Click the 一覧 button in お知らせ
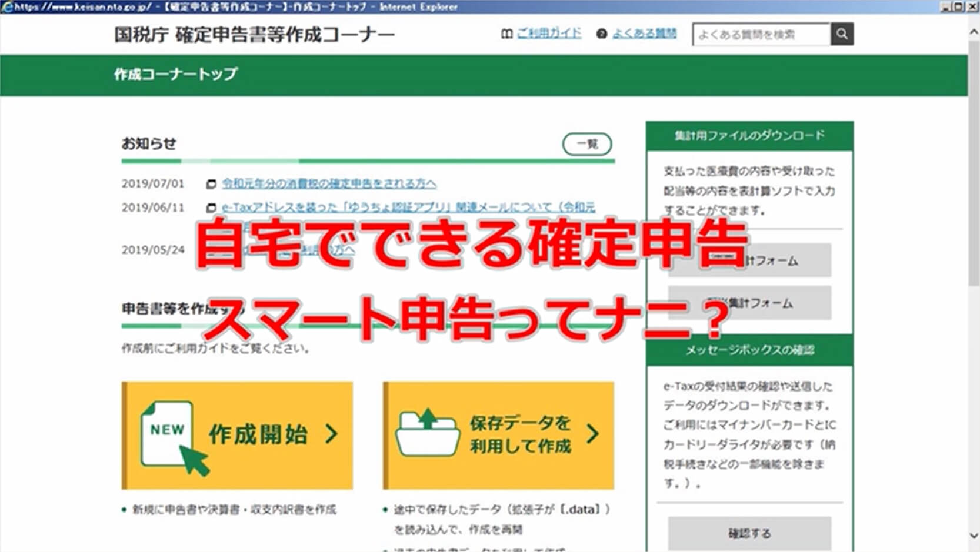980x552 pixels. coord(587,144)
